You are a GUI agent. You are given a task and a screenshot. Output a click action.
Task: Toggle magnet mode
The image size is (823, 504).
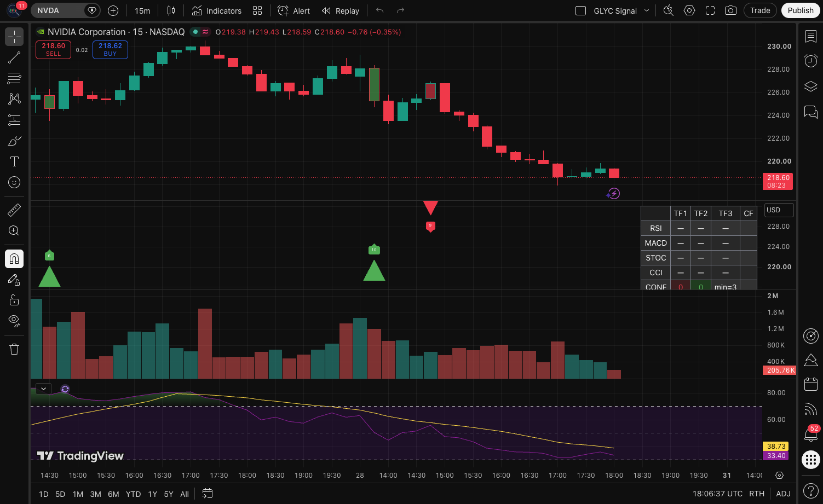click(x=14, y=259)
